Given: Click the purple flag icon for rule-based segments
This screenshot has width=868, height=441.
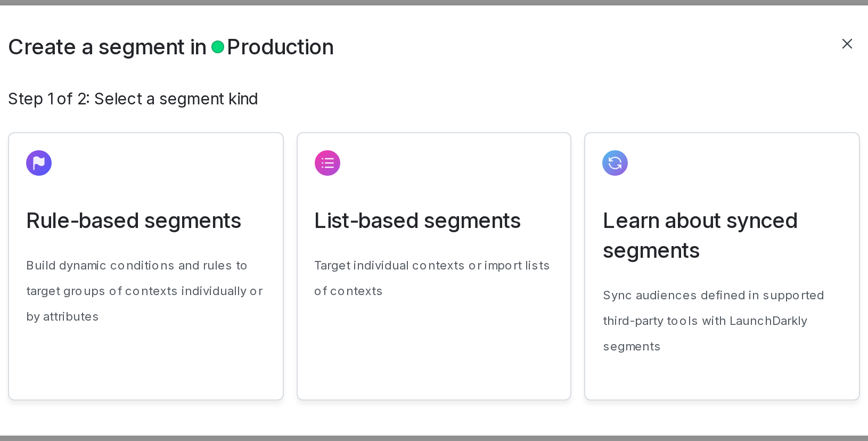Looking at the screenshot, I should 39,163.
